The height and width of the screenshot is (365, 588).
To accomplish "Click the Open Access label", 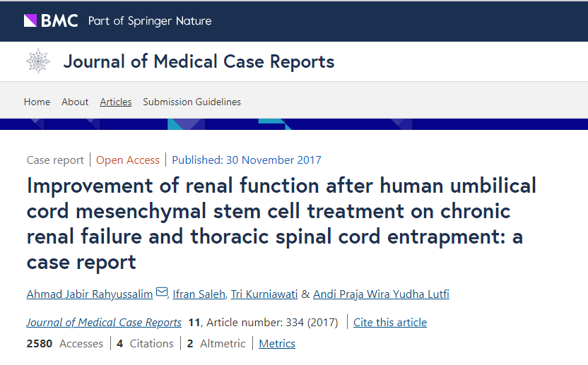I will pos(128,160).
